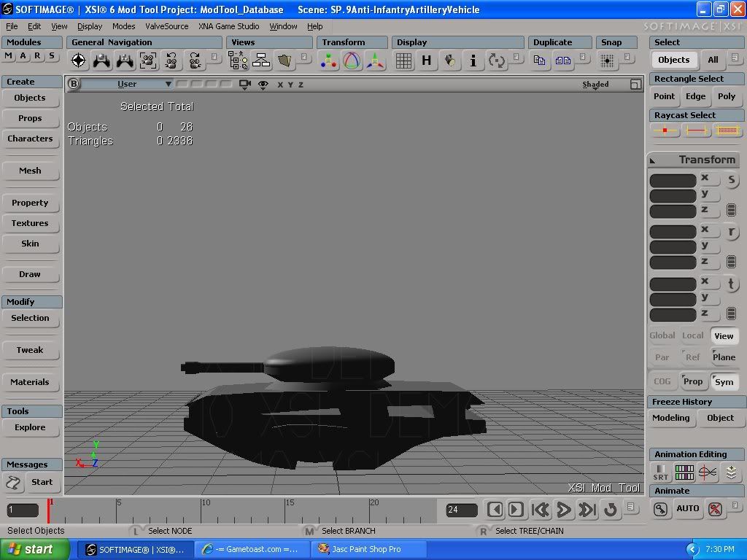Click the refresh arrows display icon
The height and width of the screenshot is (560, 747).
(x=496, y=61)
